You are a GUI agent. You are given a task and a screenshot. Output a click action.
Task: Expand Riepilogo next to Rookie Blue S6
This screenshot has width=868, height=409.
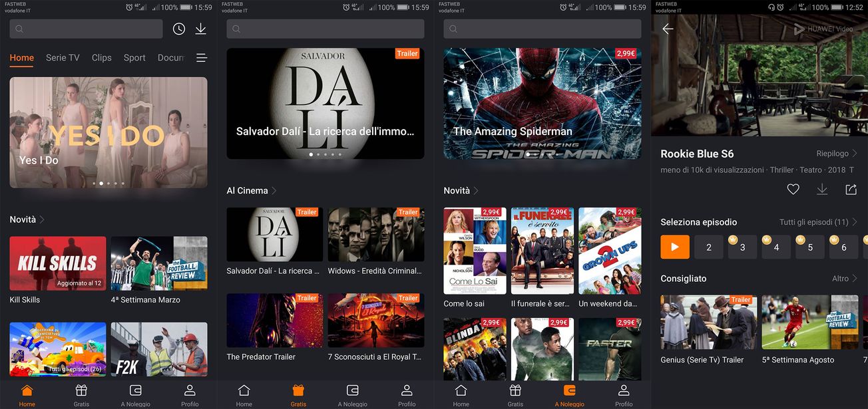click(x=837, y=154)
